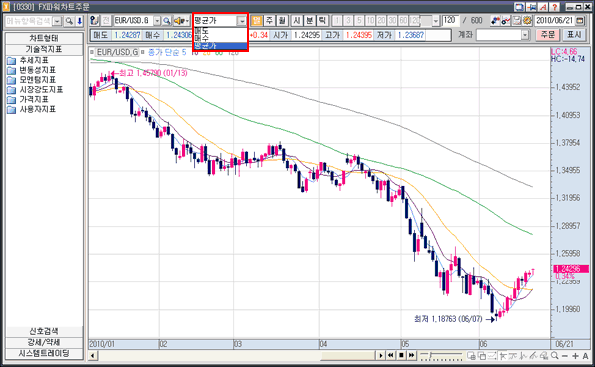The height and width of the screenshot is (367, 595).
Task: Expand the 모멘텀지표 folder
Action: pyautogui.click(x=32, y=80)
